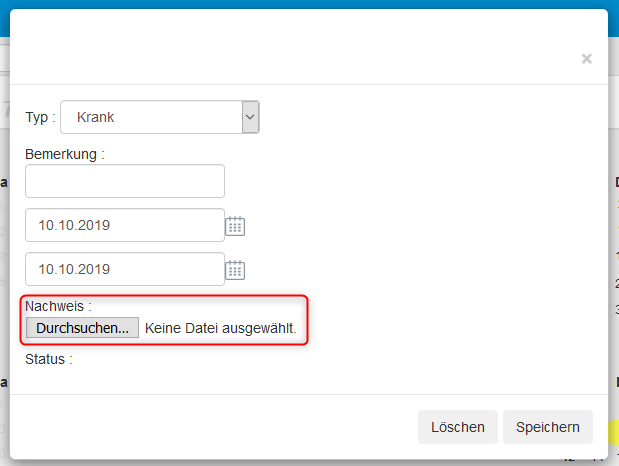This screenshot has height=466, width=619.
Task: Click the 'Typ :' label
Action: point(40,117)
